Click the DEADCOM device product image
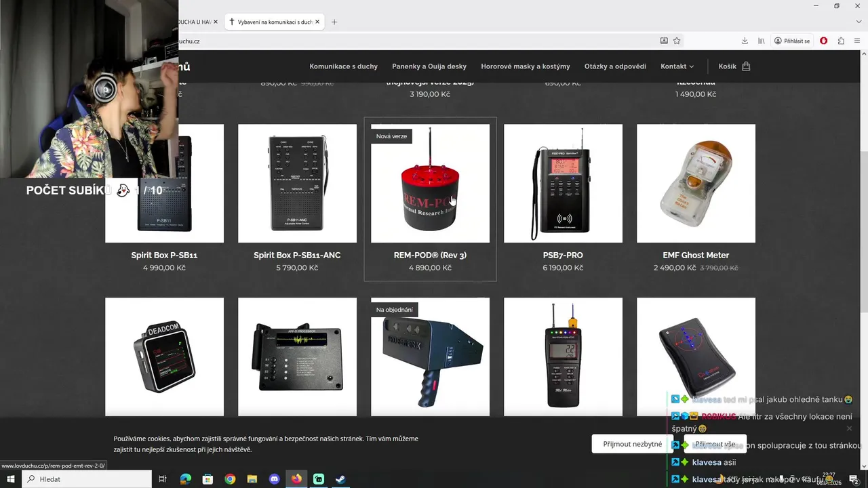This screenshot has width=868, height=488. 164,357
